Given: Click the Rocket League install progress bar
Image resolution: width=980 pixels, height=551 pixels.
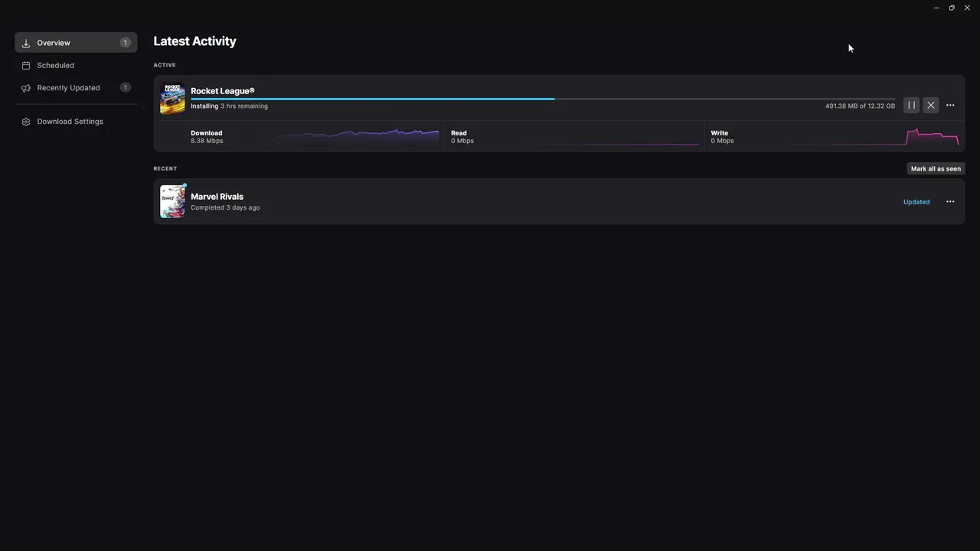Looking at the screenshot, I should [543, 99].
